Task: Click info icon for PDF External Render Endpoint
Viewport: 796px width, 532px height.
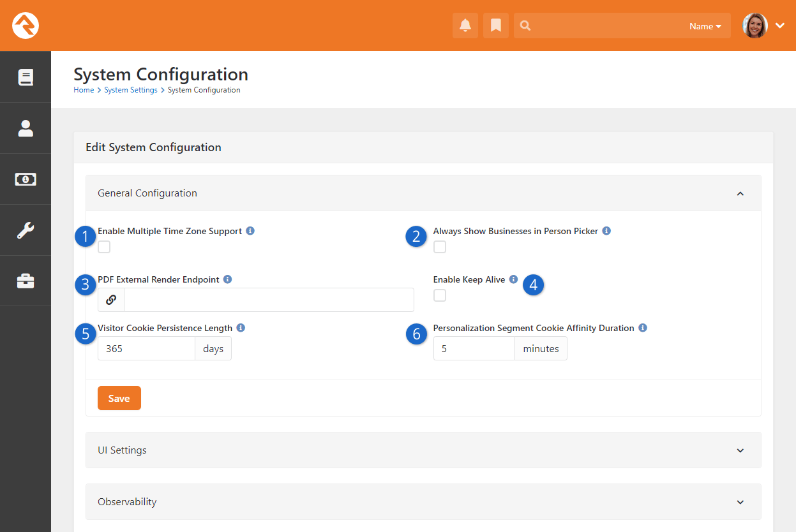Action: coord(228,279)
